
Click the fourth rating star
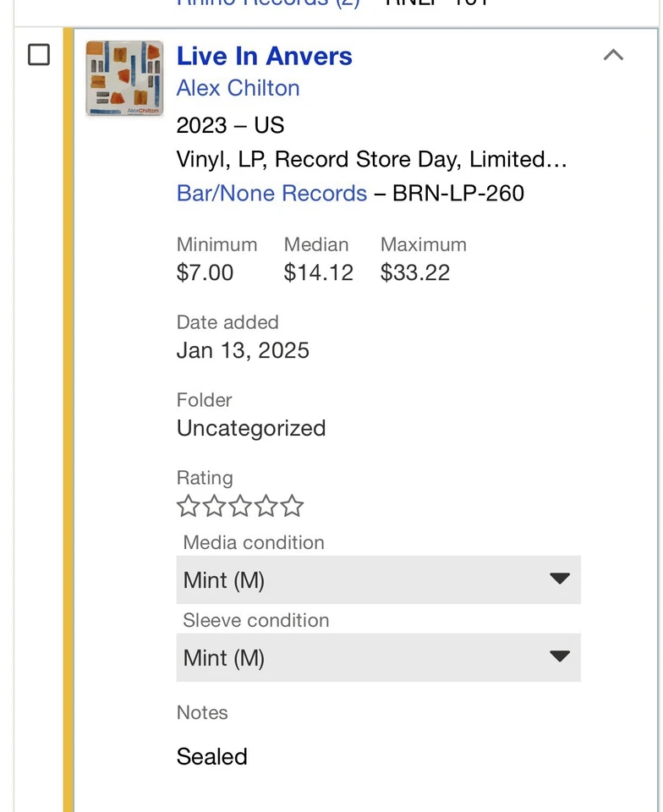pyautogui.click(x=266, y=507)
